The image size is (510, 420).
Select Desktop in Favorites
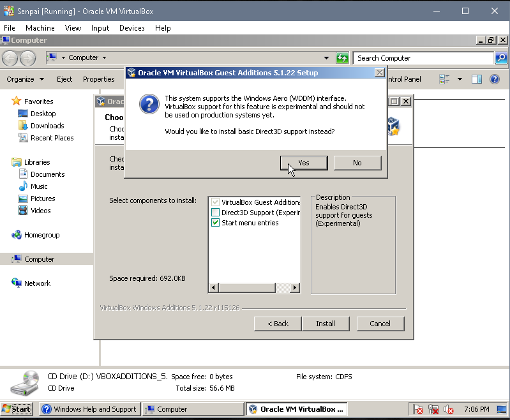[37, 114]
